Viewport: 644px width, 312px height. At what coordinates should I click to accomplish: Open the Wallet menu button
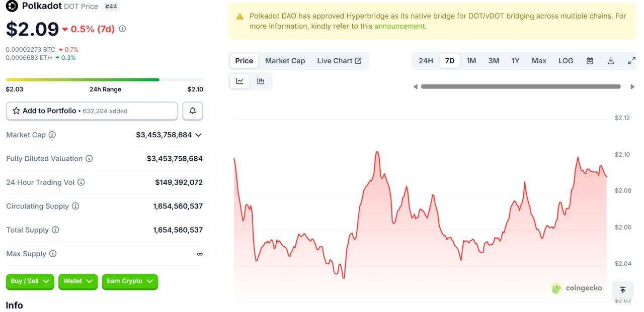coord(77,282)
